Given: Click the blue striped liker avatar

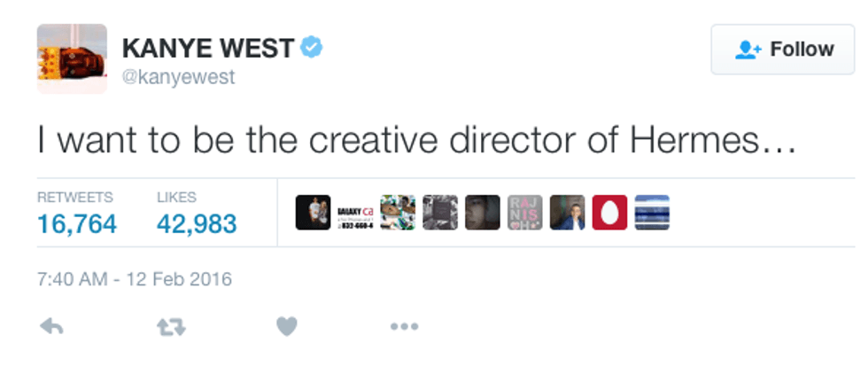Looking at the screenshot, I should click(652, 213).
